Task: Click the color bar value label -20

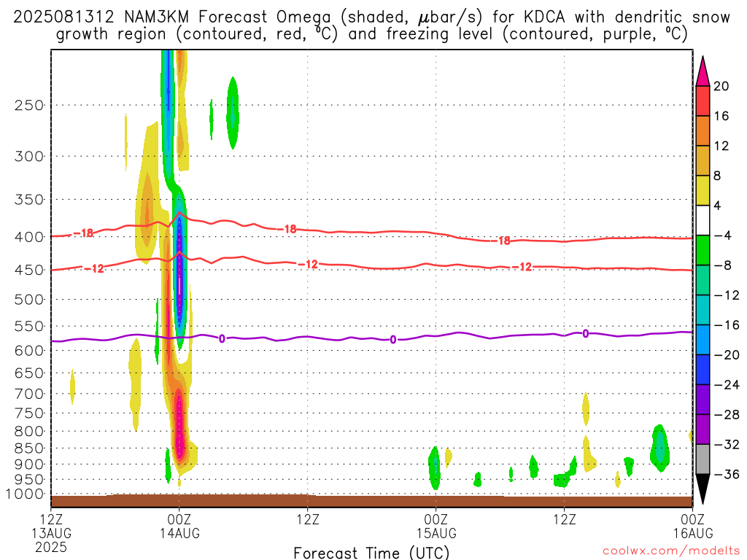Action: [x=726, y=355]
